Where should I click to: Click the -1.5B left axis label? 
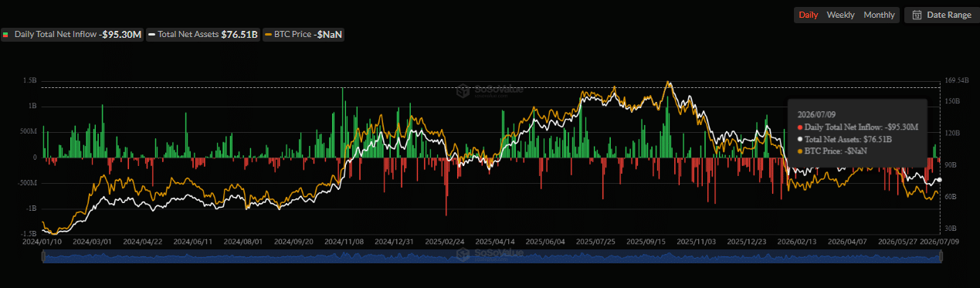point(29,233)
